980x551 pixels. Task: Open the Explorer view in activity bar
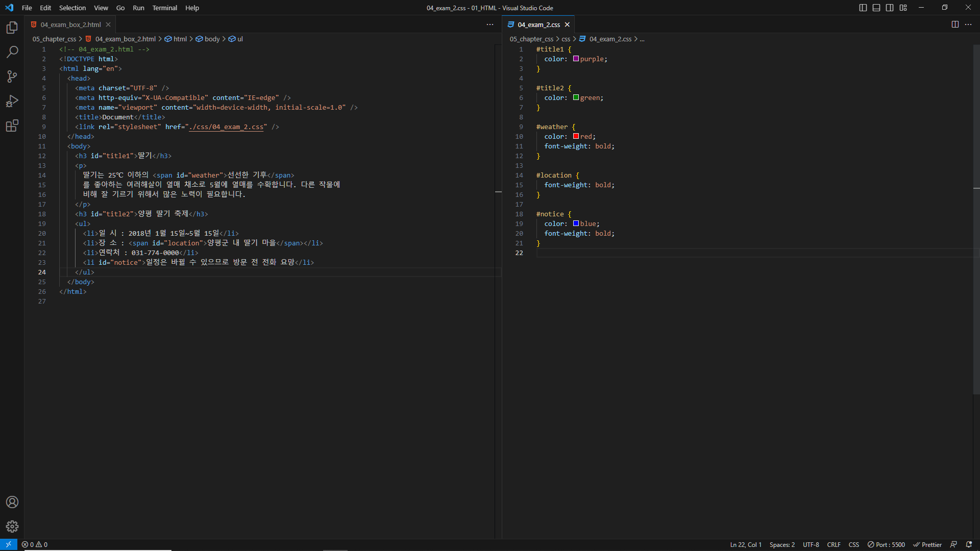point(12,28)
